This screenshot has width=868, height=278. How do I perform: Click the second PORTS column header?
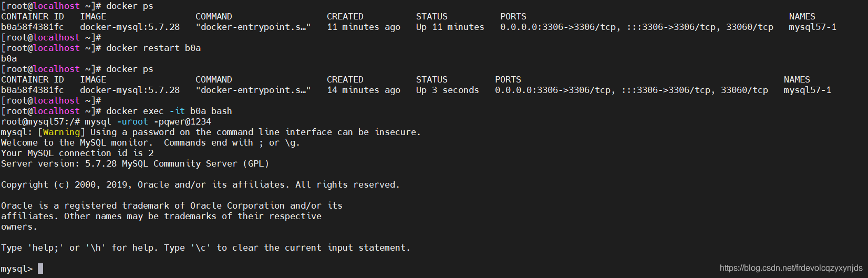pyautogui.click(x=508, y=79)
